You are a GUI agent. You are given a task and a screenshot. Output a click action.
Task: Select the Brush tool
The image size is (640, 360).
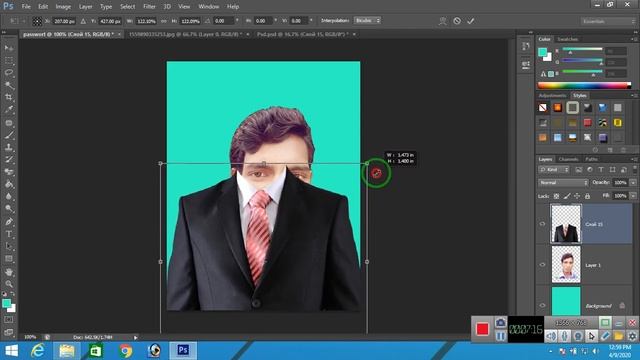(9, 135)
